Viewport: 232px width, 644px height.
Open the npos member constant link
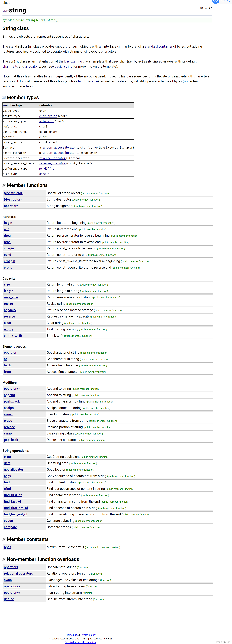[8, 547]
